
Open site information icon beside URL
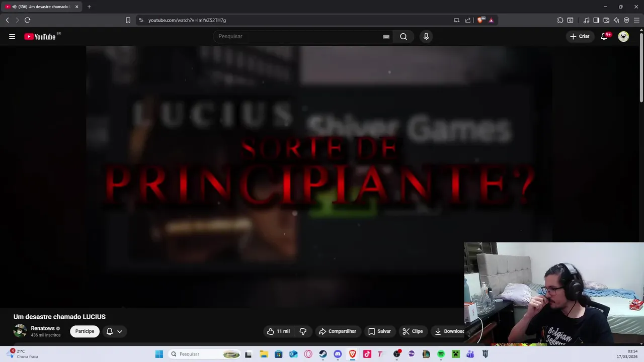pyautogui.click(x=141, y=20)
